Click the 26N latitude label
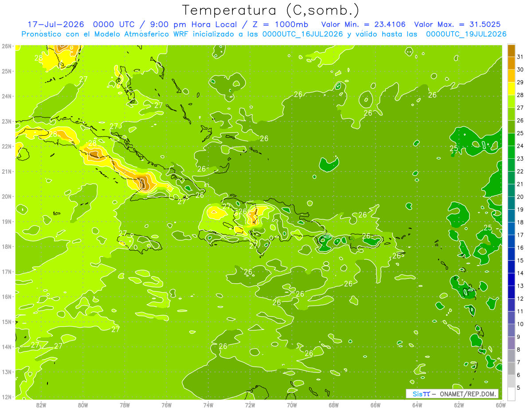This screenshot has height=411, width=532. click(7, 46)
